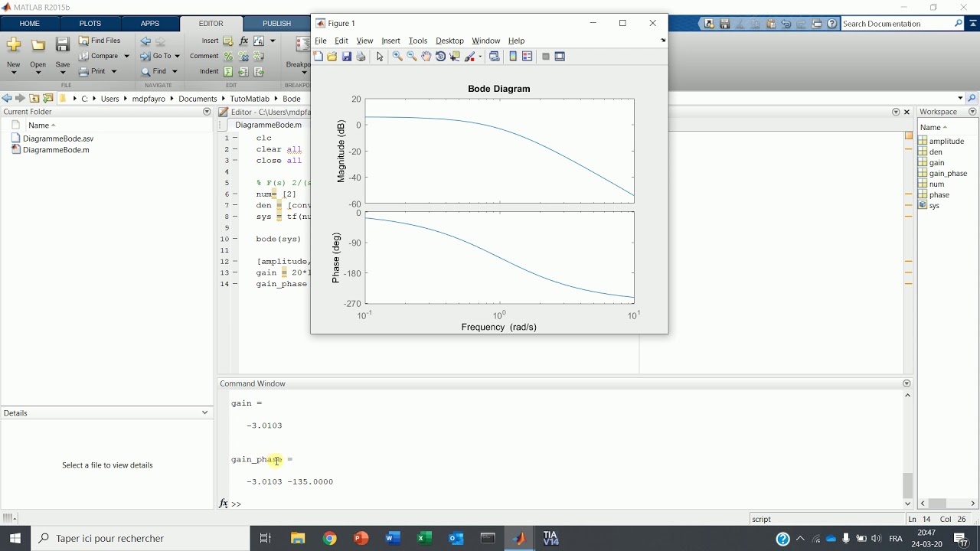Screen dimensions: 980x551
Task: Click Open File icon in figure toolbar
Action: 332,57
